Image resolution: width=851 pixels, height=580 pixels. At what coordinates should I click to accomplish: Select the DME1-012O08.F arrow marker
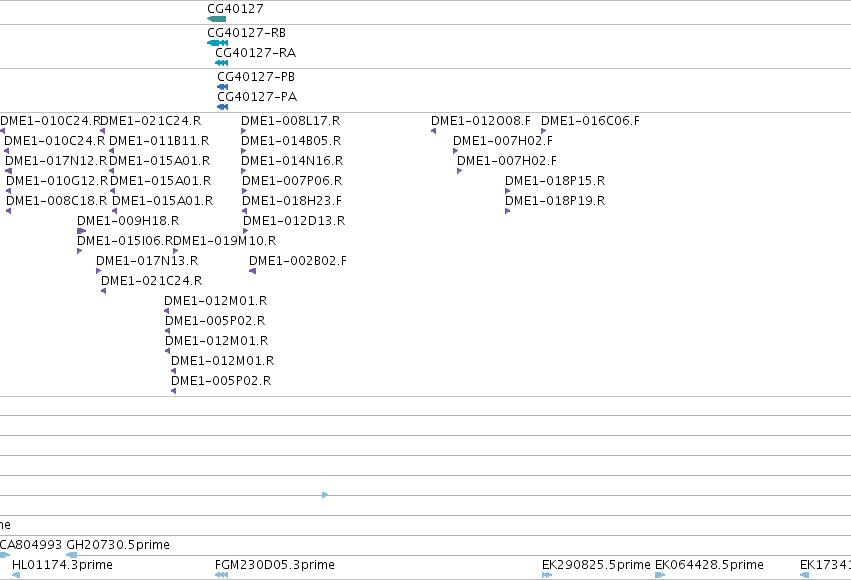434,131
